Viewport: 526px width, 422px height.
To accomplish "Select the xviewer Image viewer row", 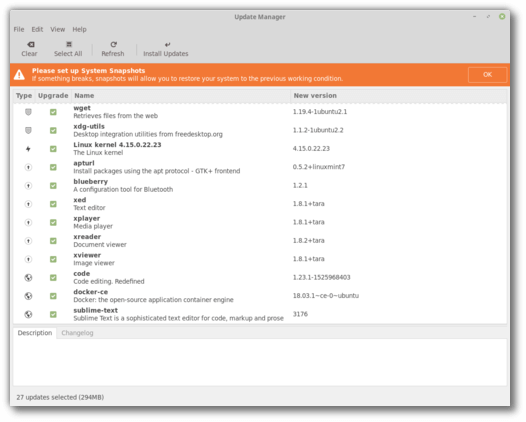I will coord(260,259).
